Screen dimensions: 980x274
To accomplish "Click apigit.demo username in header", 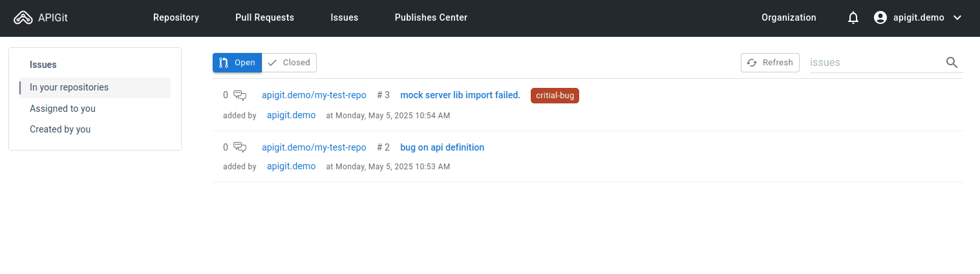I will [919, 18].
